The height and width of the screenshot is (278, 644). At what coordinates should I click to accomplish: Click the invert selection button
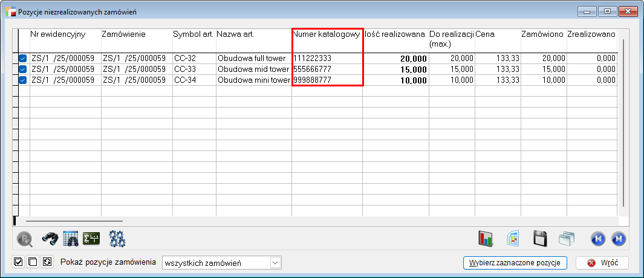(46, 263)
